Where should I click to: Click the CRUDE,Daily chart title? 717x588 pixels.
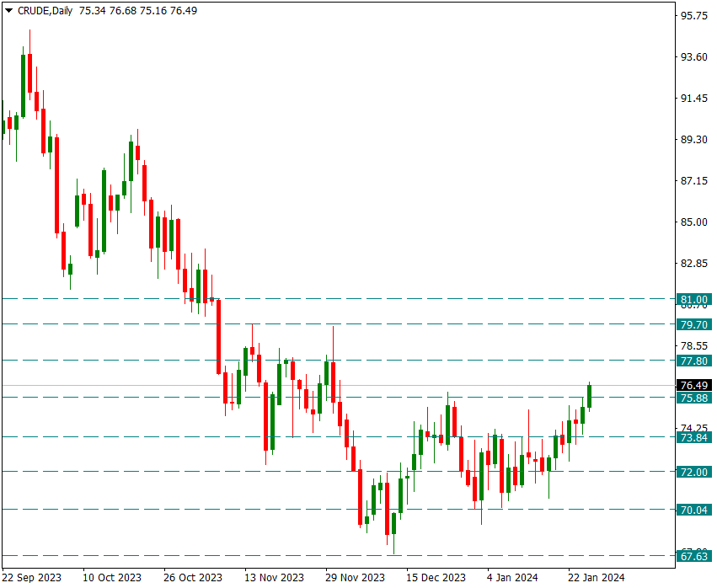[45, 11]
